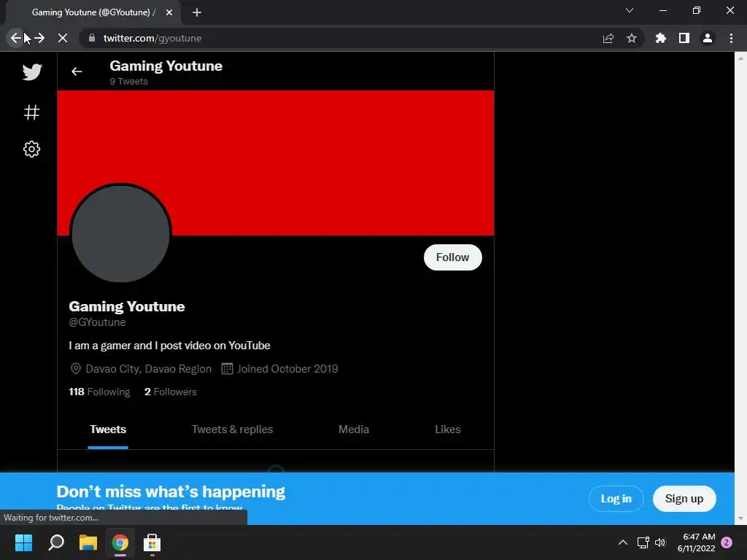747x560 pixels.
Task: Open the network tray icon
Action: tap(643, 542)
